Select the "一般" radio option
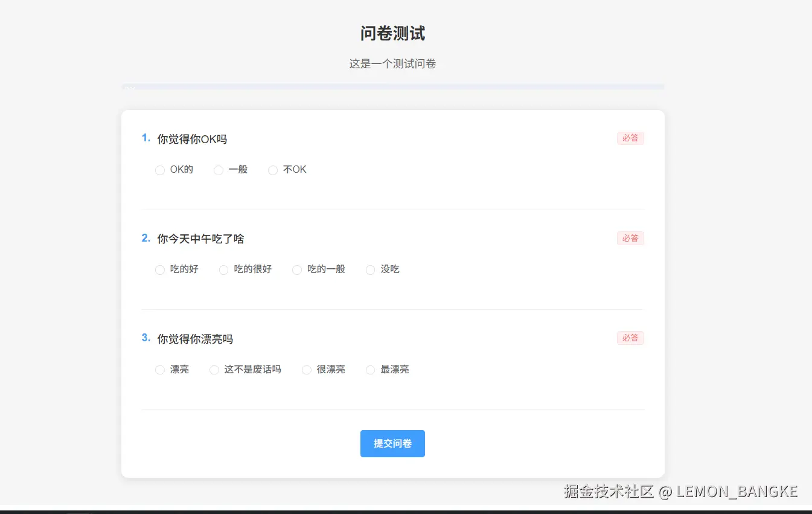 point(219,170)
